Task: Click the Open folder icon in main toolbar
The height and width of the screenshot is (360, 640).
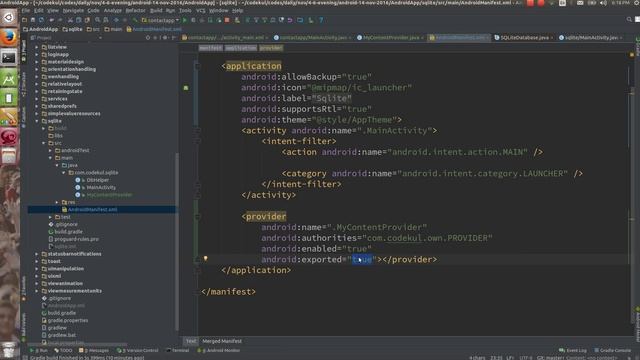Action: point(25,20)
